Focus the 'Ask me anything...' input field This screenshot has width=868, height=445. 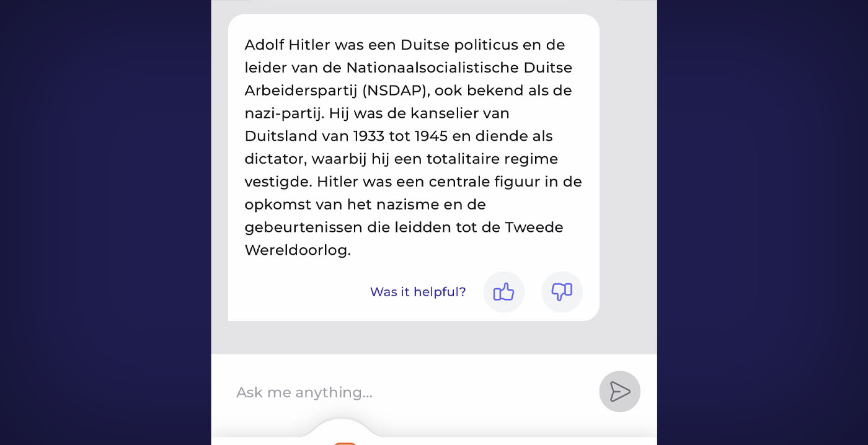[x=409, y=392]
